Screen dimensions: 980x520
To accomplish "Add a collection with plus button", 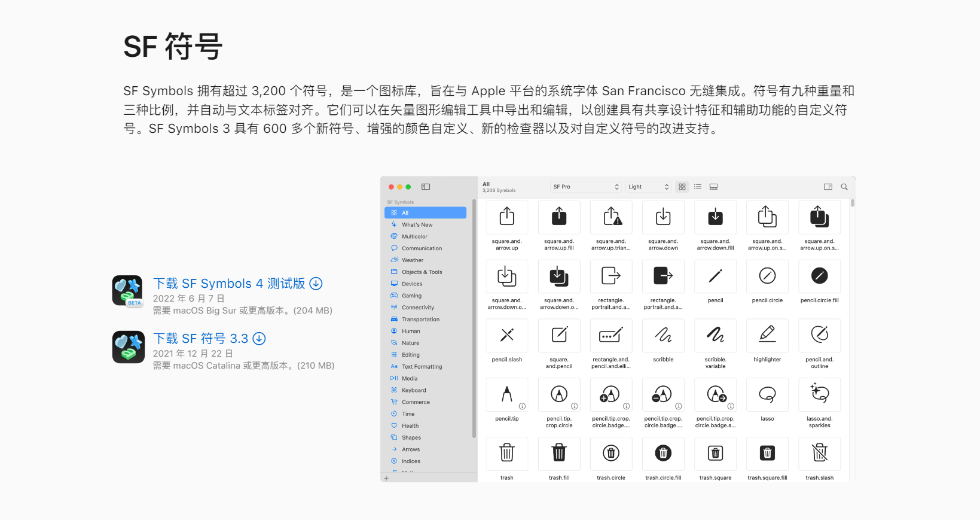I will click(386, 478).
